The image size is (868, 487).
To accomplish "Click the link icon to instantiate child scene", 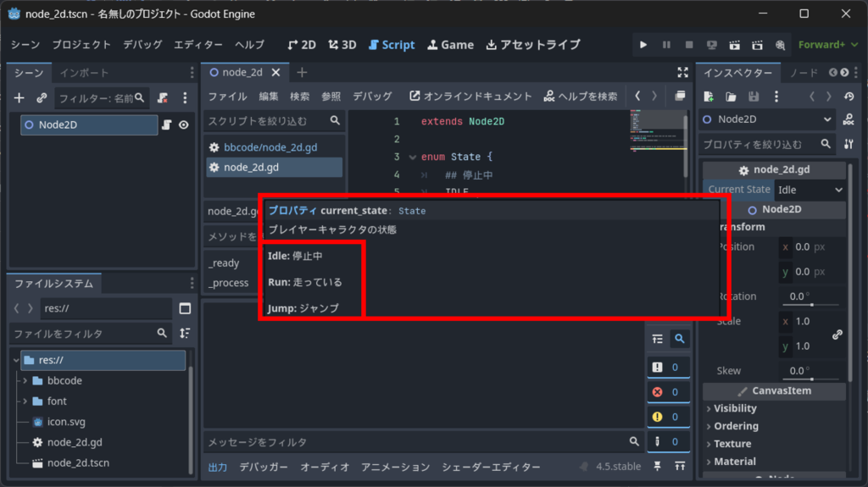I will click(x=42, y=98).
